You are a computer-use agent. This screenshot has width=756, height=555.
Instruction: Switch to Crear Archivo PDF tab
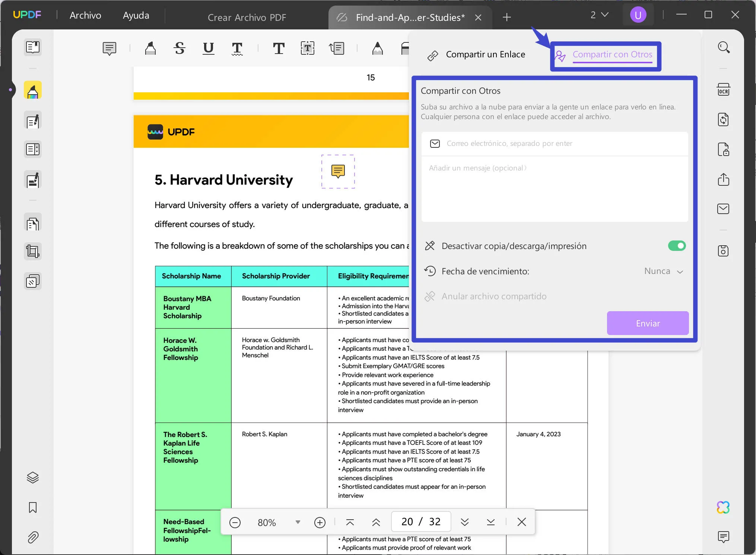pos(247,17)
